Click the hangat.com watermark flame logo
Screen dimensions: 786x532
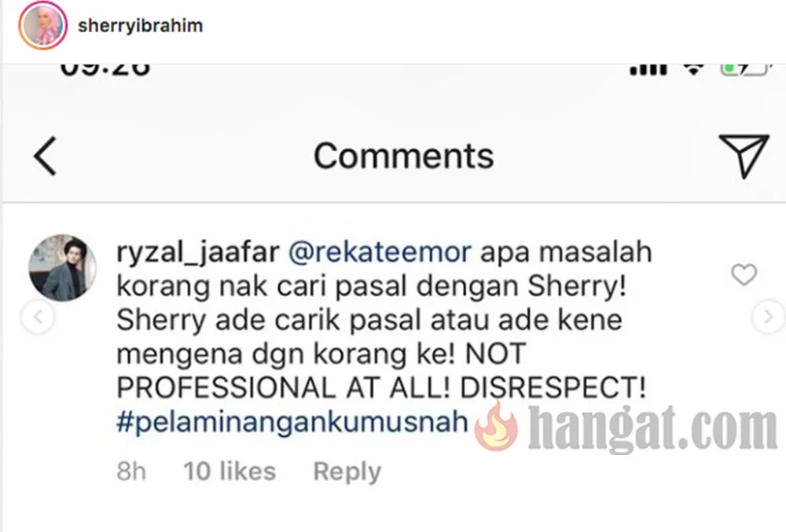click(495, 427)
